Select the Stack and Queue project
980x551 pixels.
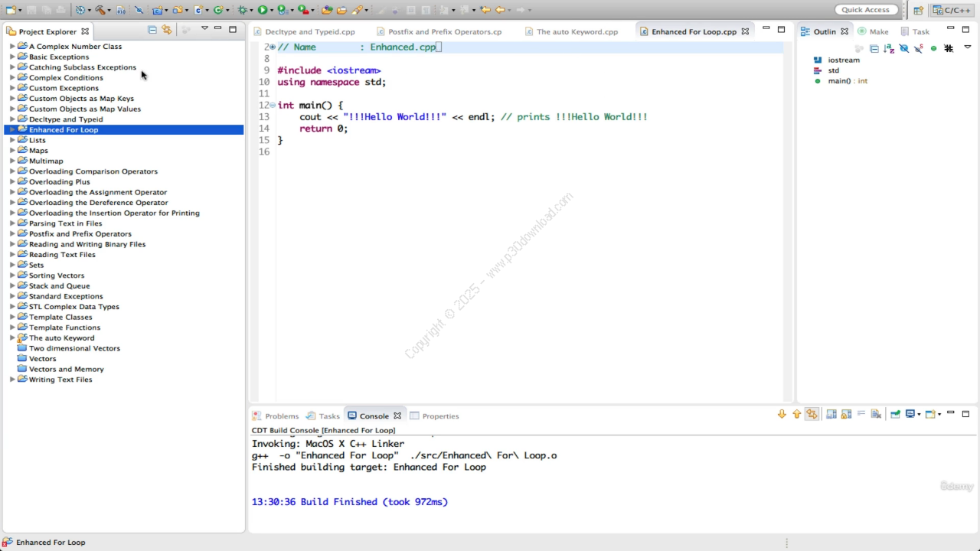tap(59, 285)
